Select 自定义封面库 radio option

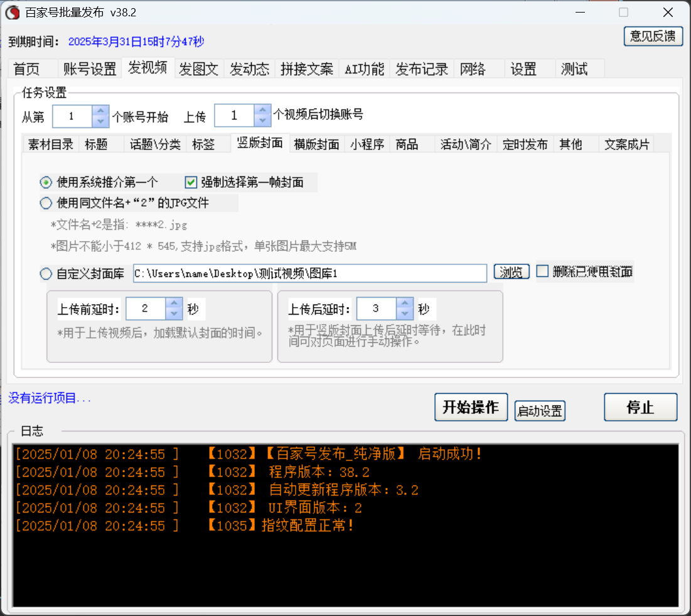(46, 273)
